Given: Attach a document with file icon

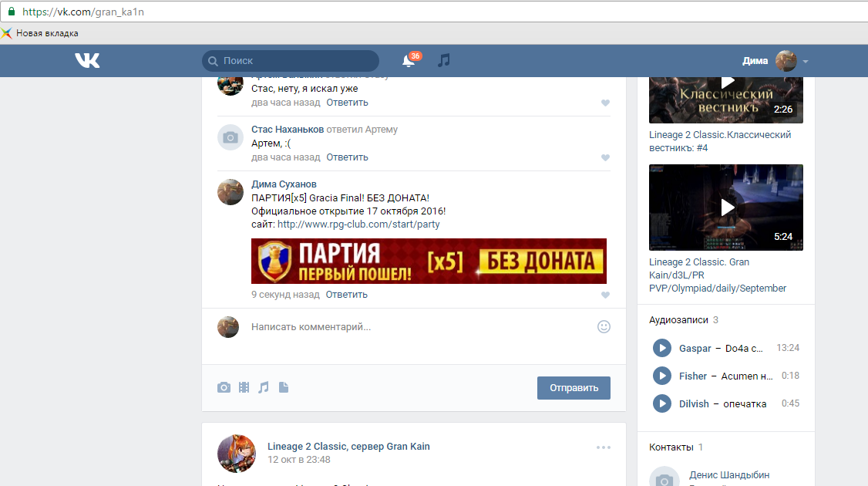Looking at the screenshot, I should [284, 387].
